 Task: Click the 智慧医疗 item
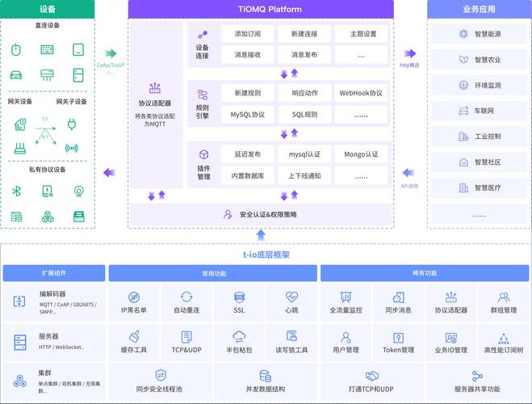(x=480, y=187)
